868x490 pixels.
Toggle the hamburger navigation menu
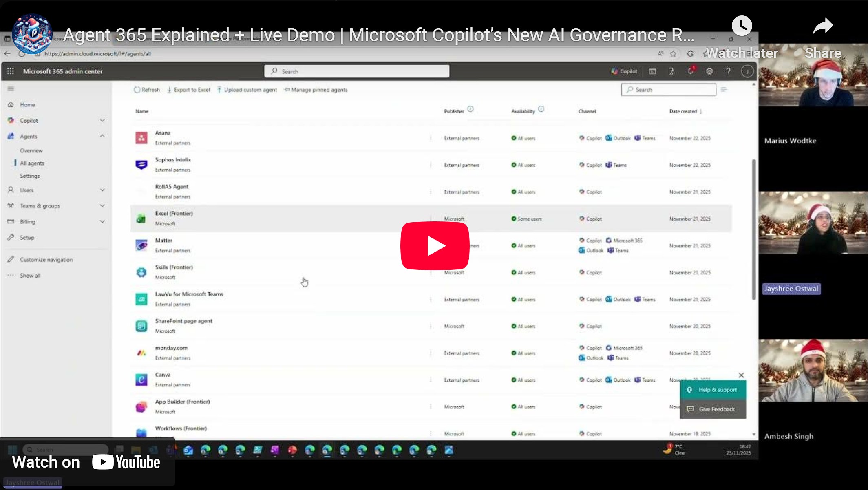click(x=11, y=88)
